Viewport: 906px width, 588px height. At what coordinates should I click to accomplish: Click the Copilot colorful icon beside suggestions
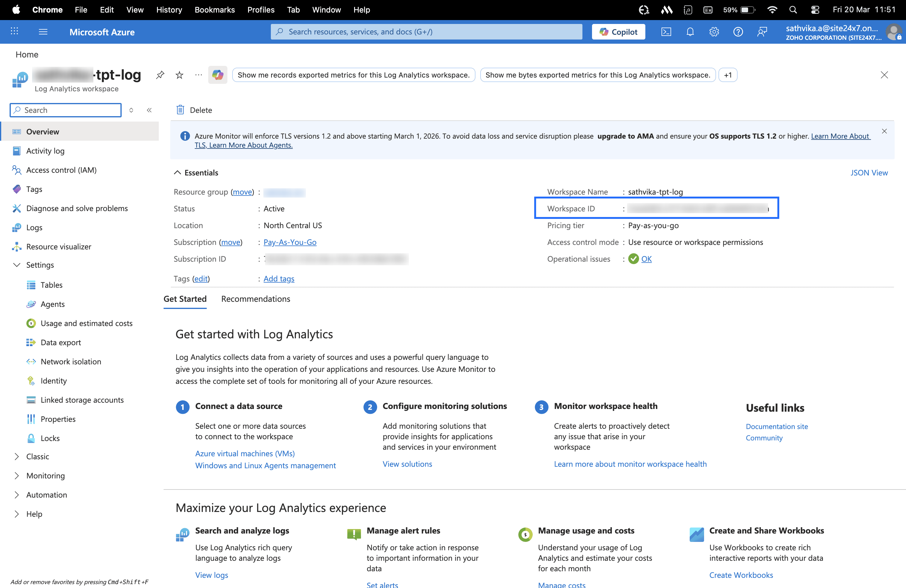click(x=218, y=75)
